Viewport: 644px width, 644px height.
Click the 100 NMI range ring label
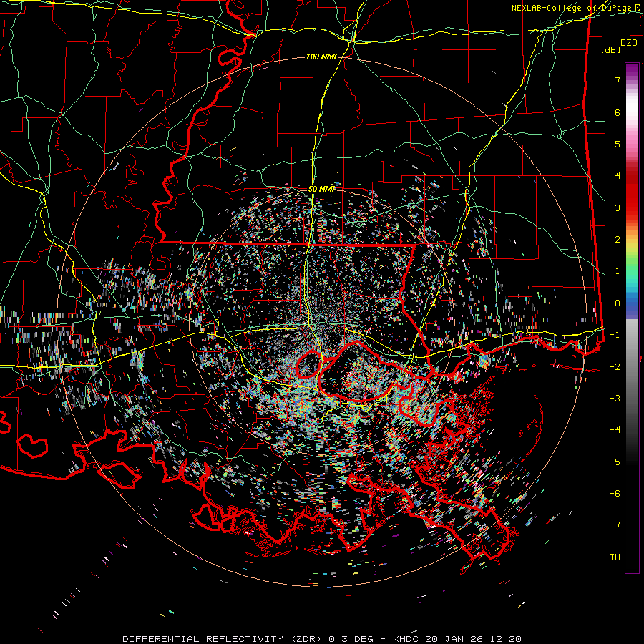click(x=321, y=57)
